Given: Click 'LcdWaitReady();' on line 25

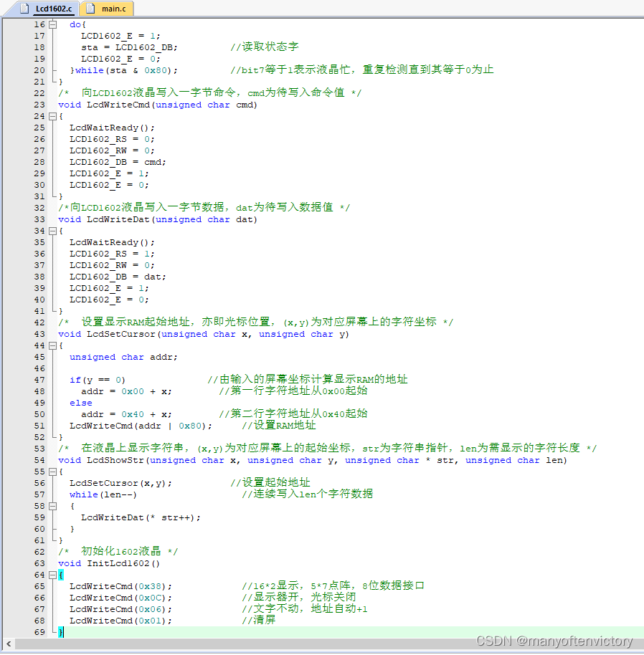Looking at the screenshot, I should coord(112,128).
